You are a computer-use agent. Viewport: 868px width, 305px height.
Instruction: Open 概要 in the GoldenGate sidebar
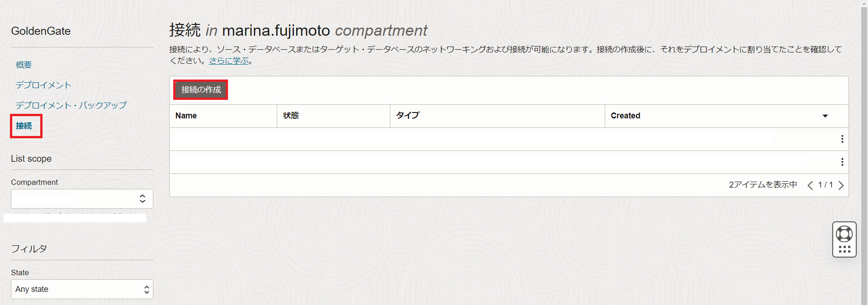click(x=24, y=65)
